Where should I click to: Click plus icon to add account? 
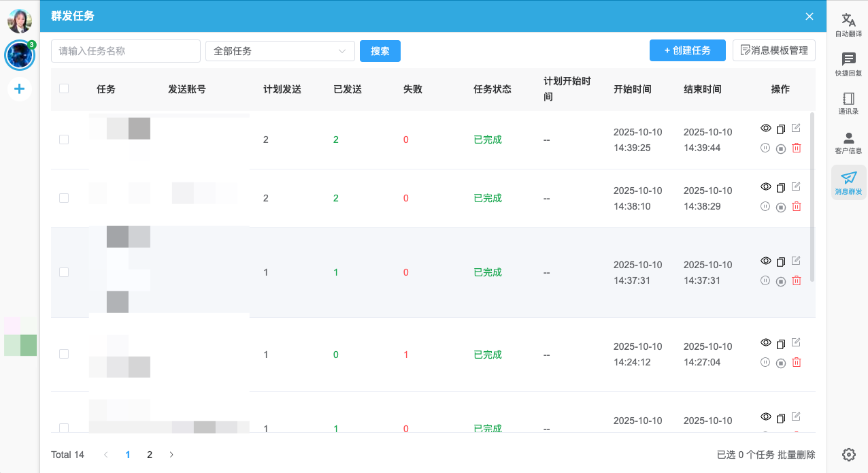click(x=19, y=88)
